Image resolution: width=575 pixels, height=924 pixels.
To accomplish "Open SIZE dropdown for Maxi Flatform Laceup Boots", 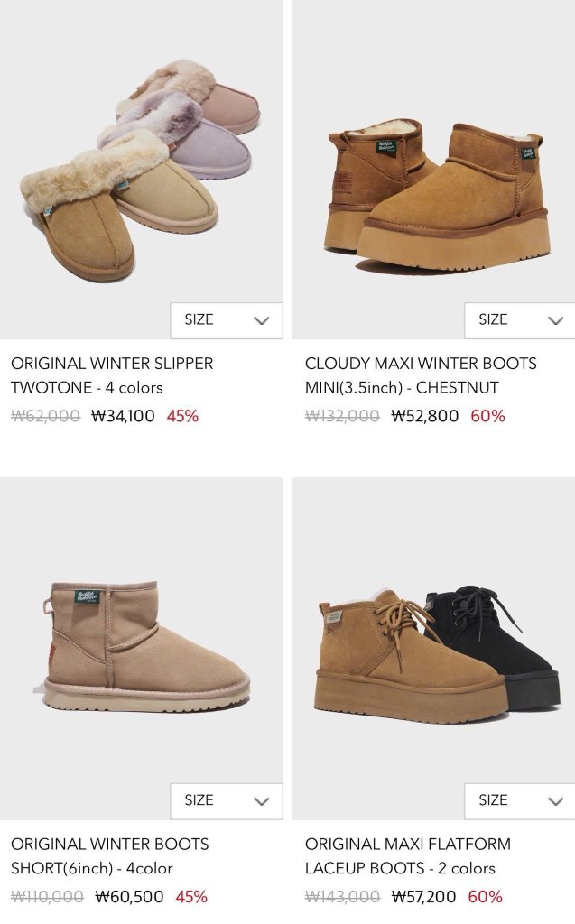I will 520,801.
